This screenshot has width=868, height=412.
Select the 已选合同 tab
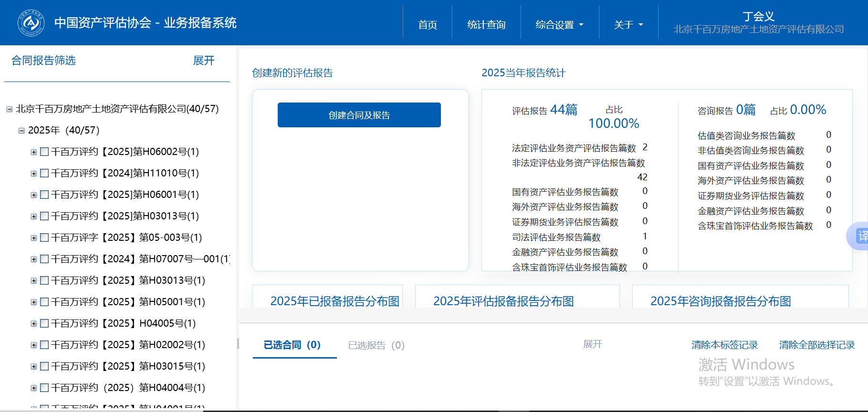pyautogui.click(x=292, y=345)
